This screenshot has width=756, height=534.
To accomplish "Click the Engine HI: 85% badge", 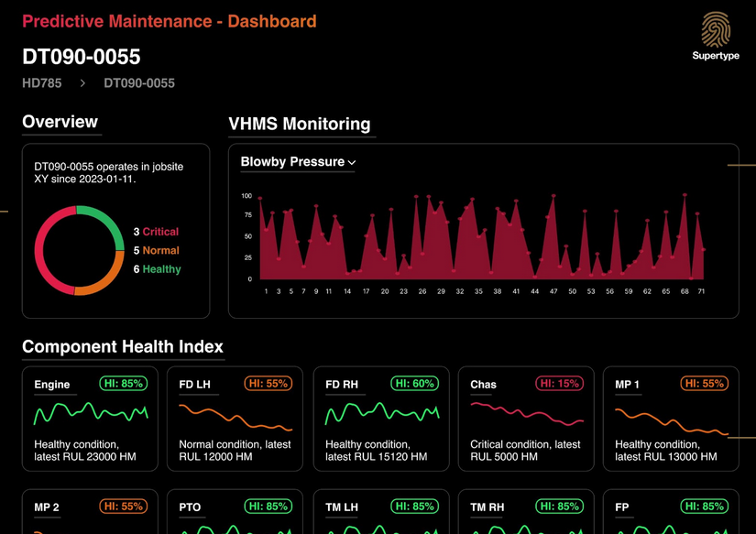I will tap(124, 384).
